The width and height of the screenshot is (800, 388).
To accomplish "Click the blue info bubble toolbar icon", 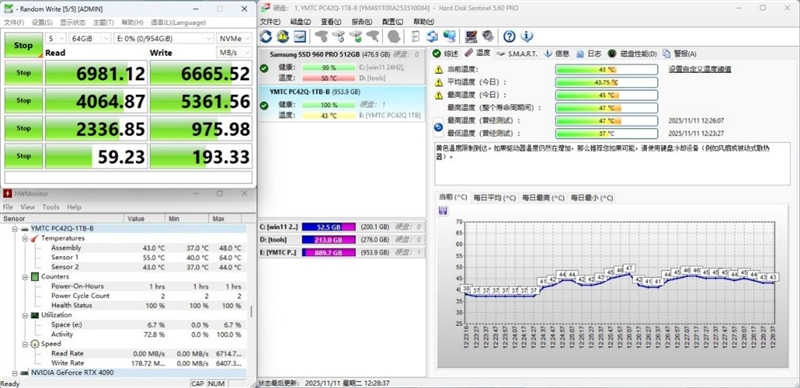I will pos(527,36).
